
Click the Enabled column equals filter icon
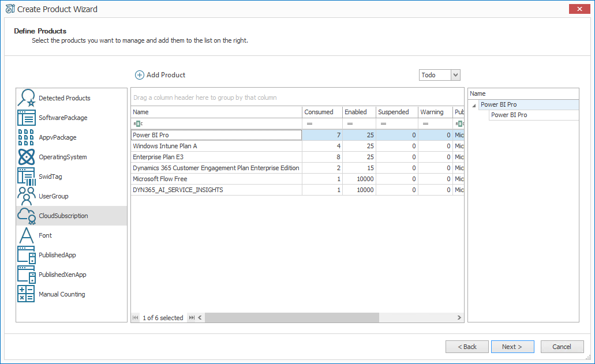[350, 123]
